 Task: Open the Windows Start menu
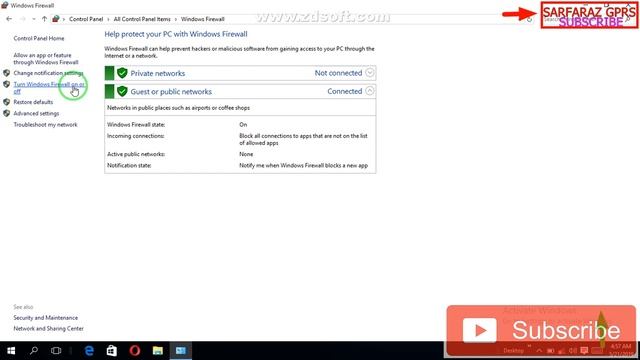[x=11, y=351]
